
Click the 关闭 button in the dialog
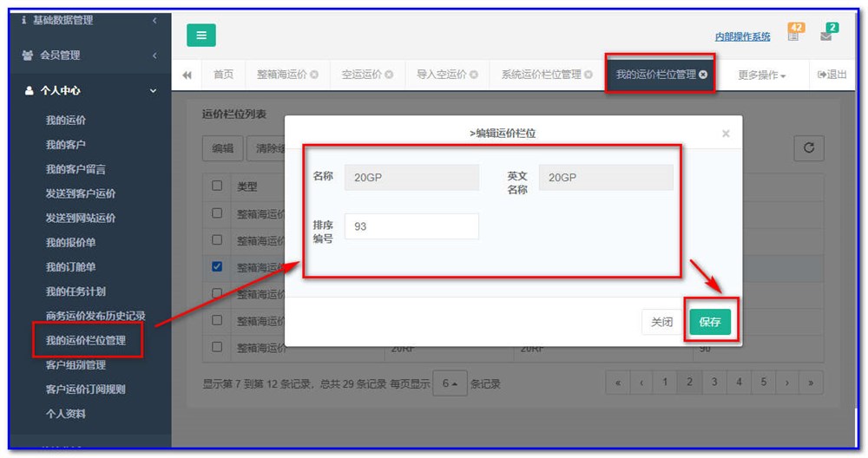click(662, 322)
